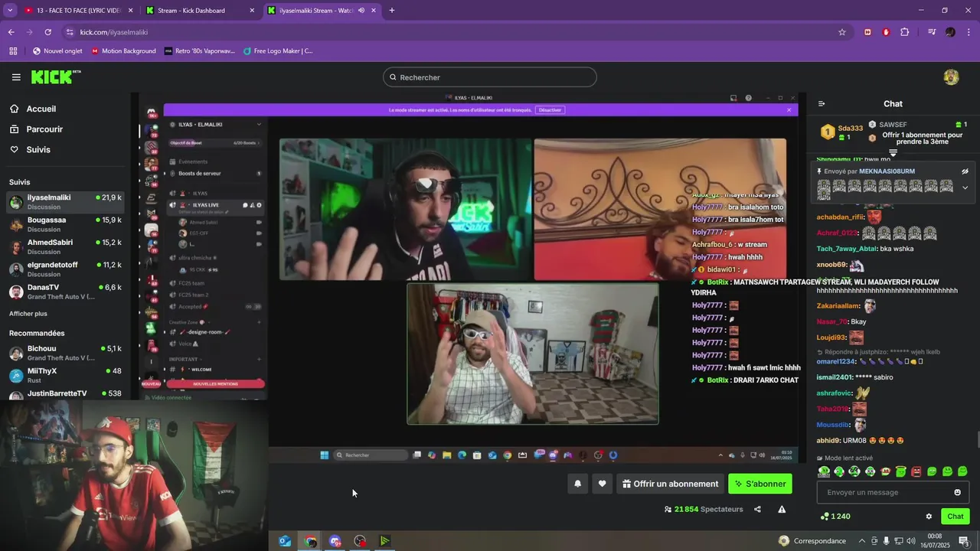Open the elgrandetotoff channel
This screenshot has width=980, height=551.
point(65,269)
